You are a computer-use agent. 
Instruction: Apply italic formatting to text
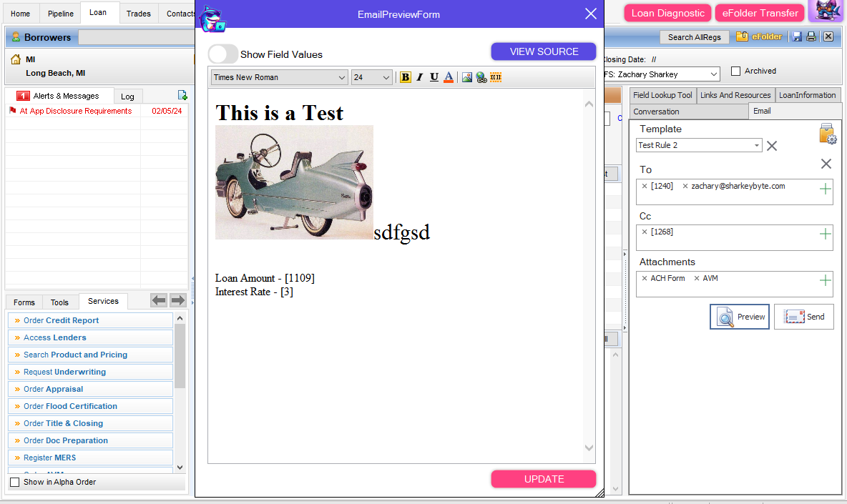point(420,77)
